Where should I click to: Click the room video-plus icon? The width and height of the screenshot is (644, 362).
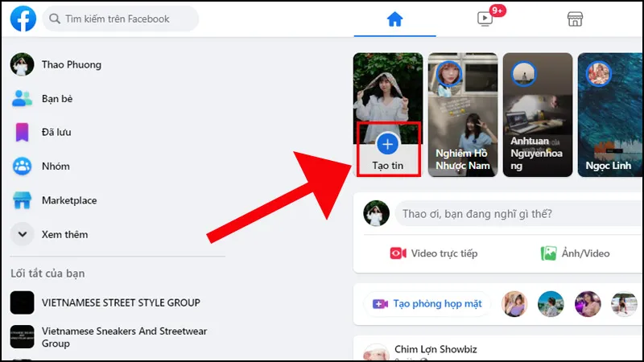click(380, 304)
